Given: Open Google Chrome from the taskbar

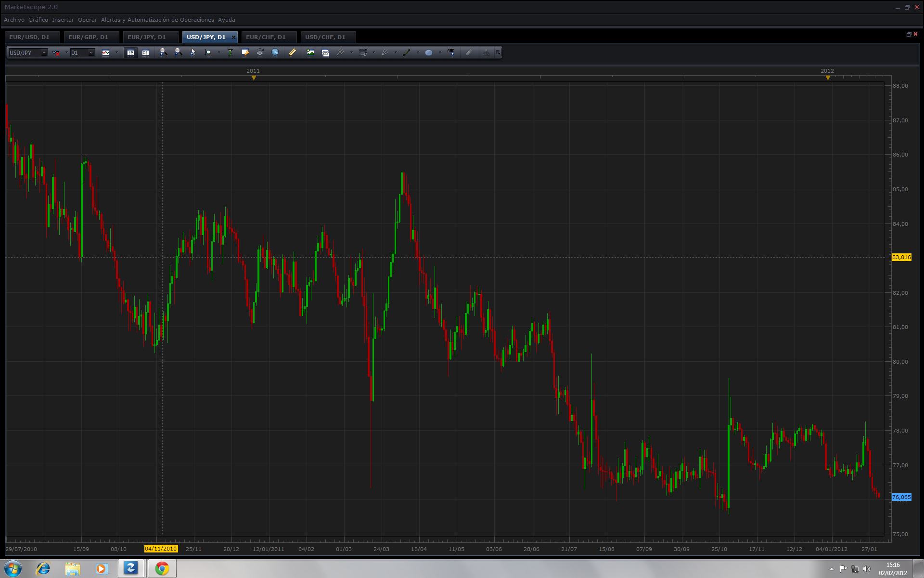Looking at the screenshot, I should coord(162,569).
